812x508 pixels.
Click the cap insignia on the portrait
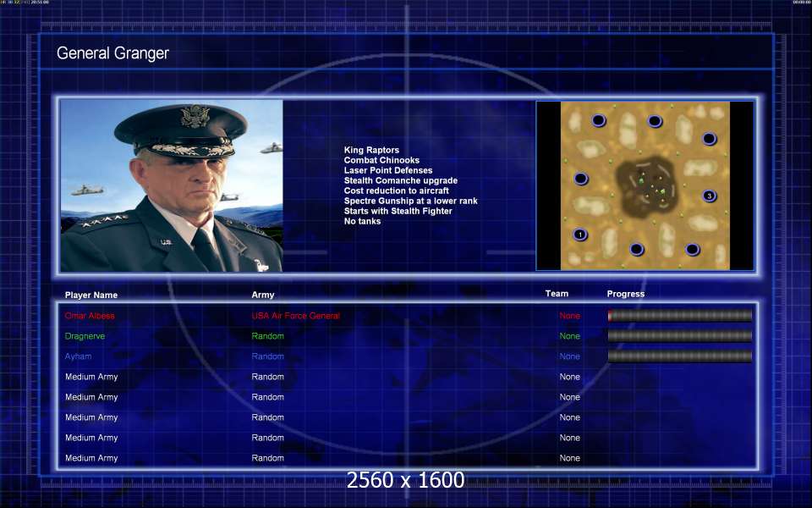195,116
